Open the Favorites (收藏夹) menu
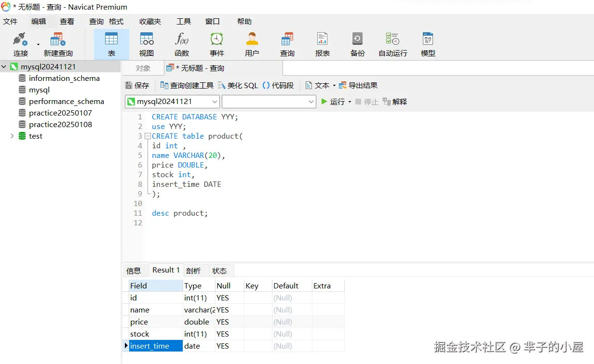Image resolution: width=594 pixels, height=364 pixels. coord(150,21)
